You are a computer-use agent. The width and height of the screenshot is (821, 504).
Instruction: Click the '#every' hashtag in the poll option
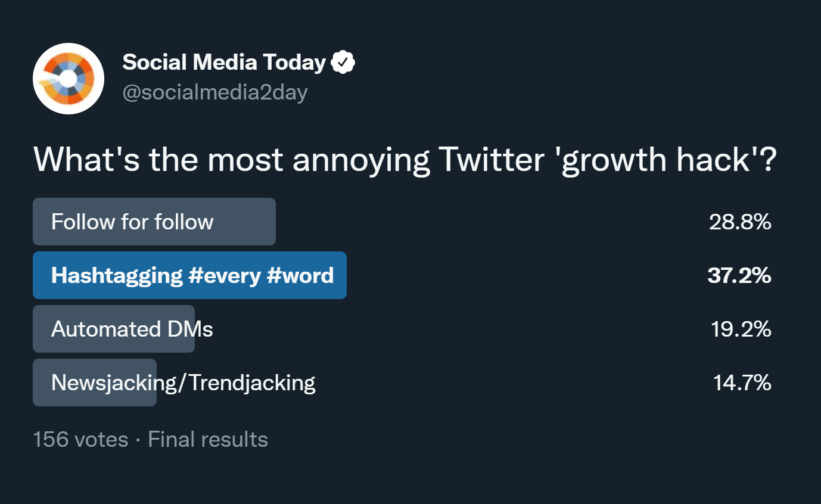tap(225, 276)
